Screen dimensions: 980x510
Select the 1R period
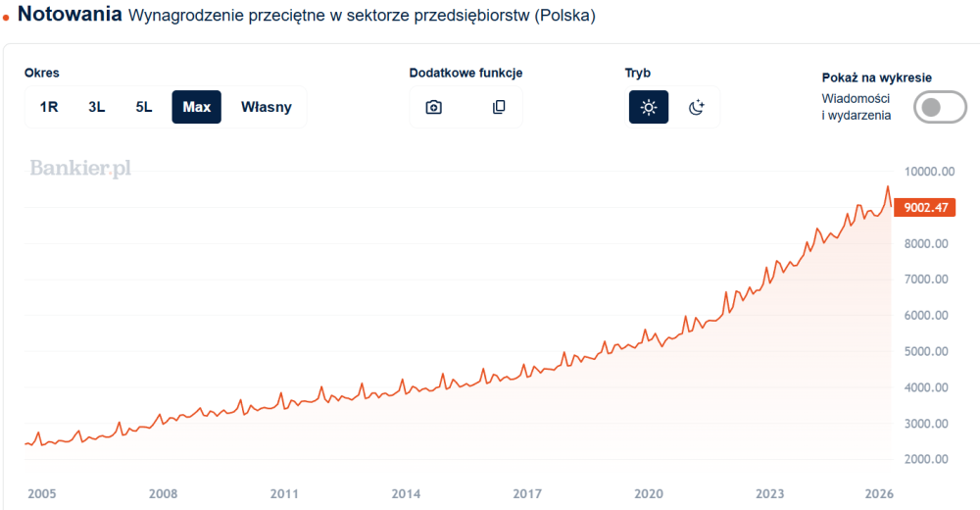pyautogui.click(x=49, y=107)
